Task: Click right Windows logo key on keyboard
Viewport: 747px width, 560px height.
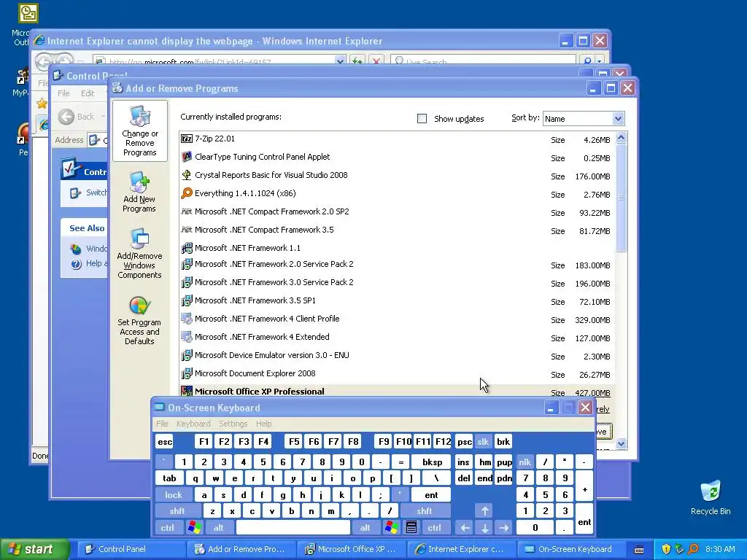Action: (392, 528)
